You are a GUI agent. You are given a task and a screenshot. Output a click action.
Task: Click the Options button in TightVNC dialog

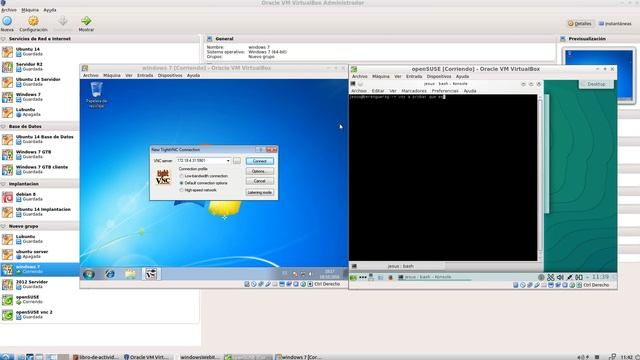click(260, 171)
